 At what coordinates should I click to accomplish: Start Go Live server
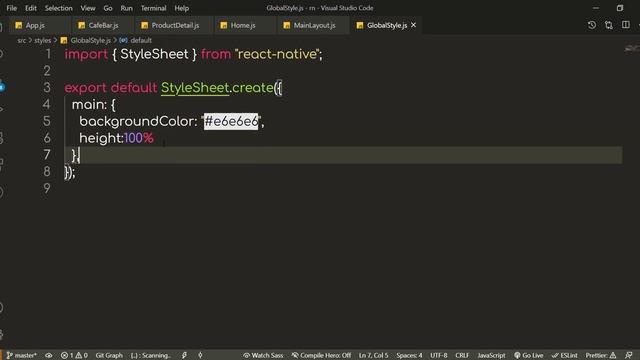[529, 355]
